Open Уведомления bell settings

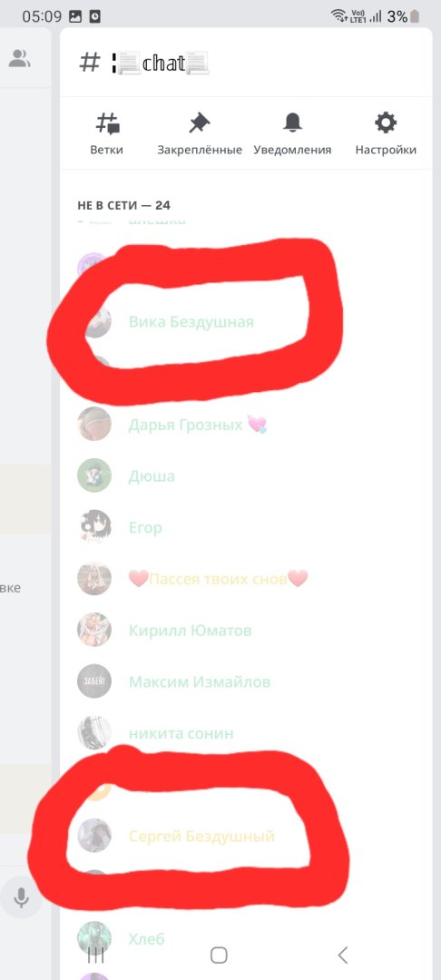pos(292,123)
